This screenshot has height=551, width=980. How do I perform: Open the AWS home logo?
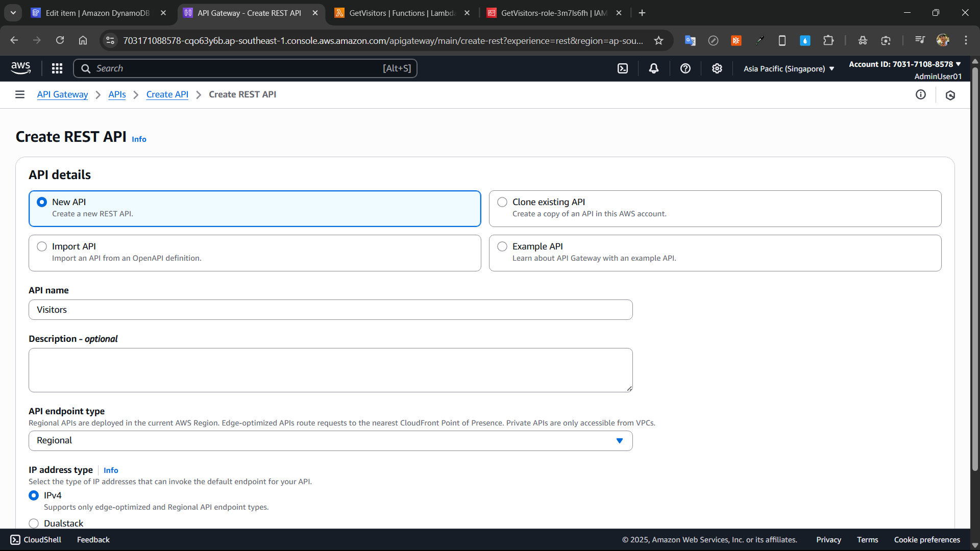pyautogui.click(x=20, y=68)
